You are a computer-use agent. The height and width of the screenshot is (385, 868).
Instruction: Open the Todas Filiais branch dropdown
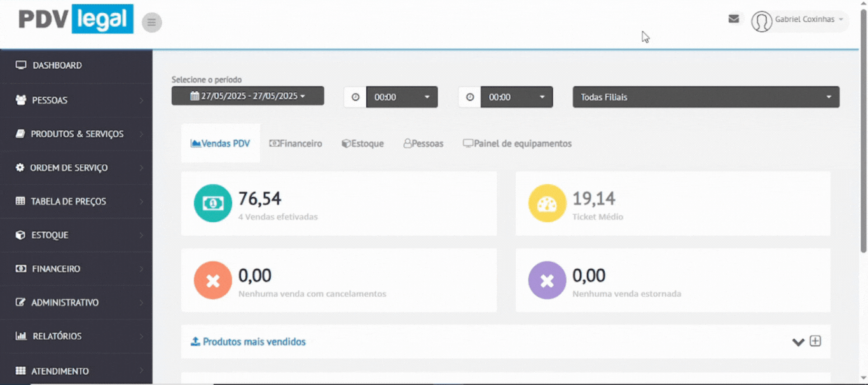[706, 97]
